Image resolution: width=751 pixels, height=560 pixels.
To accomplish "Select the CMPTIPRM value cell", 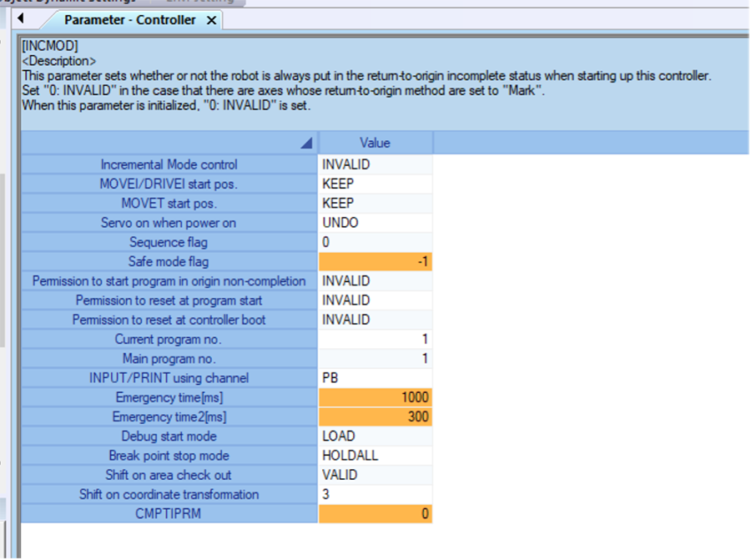I will [375, 514].
